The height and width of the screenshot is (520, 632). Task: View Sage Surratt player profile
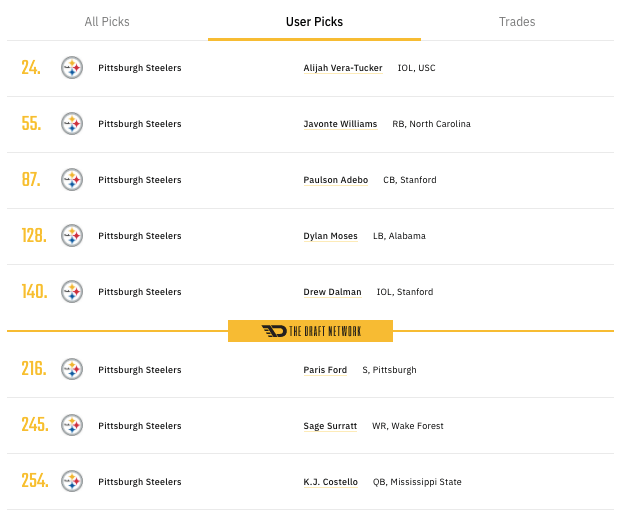click(331, 426)
